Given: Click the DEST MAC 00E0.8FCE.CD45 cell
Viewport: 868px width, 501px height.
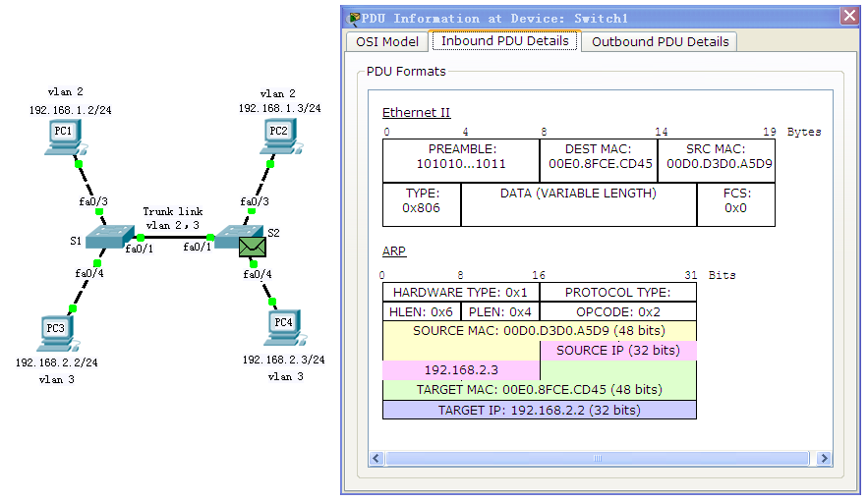Looking at the screenshot, I should click(x=599, y=160).
